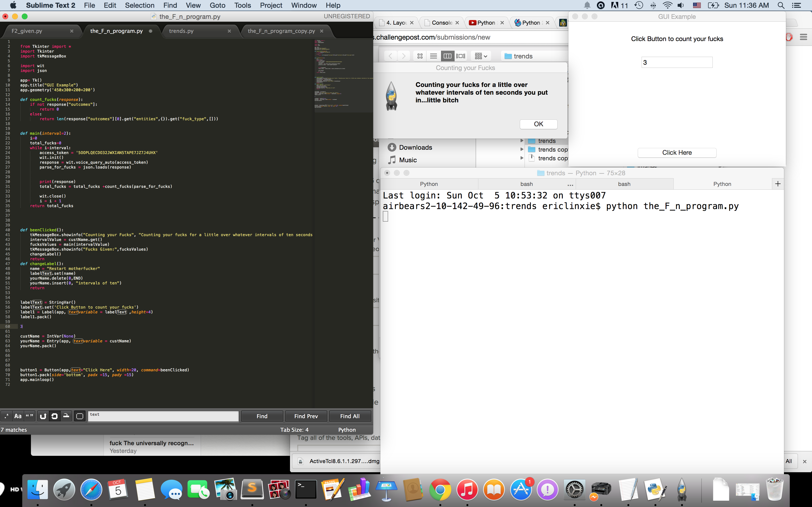Click reverse direction icon in find bar
Screen dimensions: 812x507
(x=43, y=416)
